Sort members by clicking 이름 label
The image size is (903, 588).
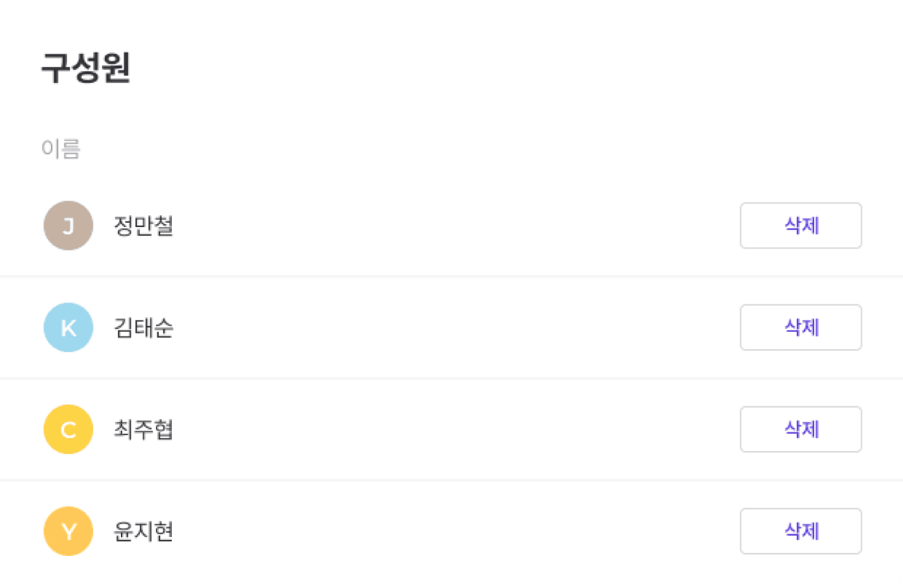pos(61,148)
